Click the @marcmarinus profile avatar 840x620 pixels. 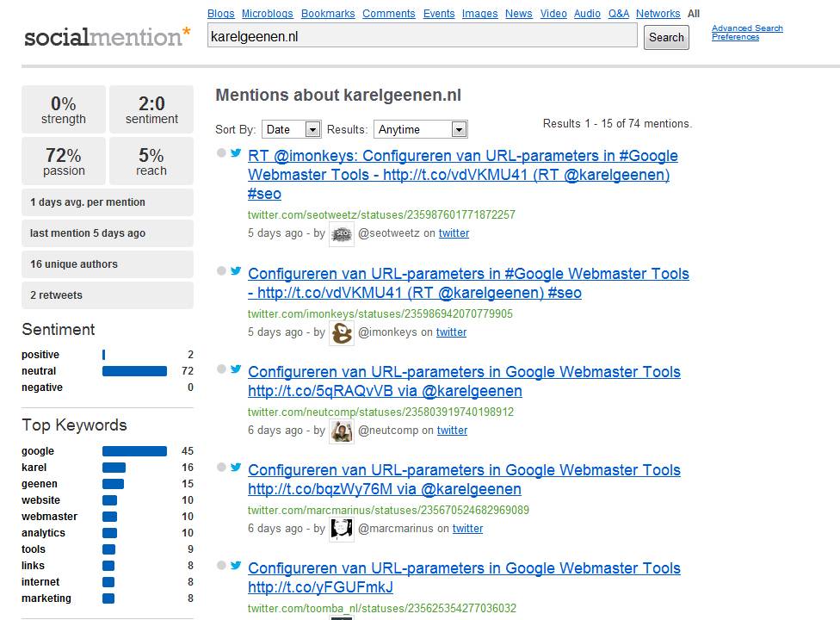point(342,529)
